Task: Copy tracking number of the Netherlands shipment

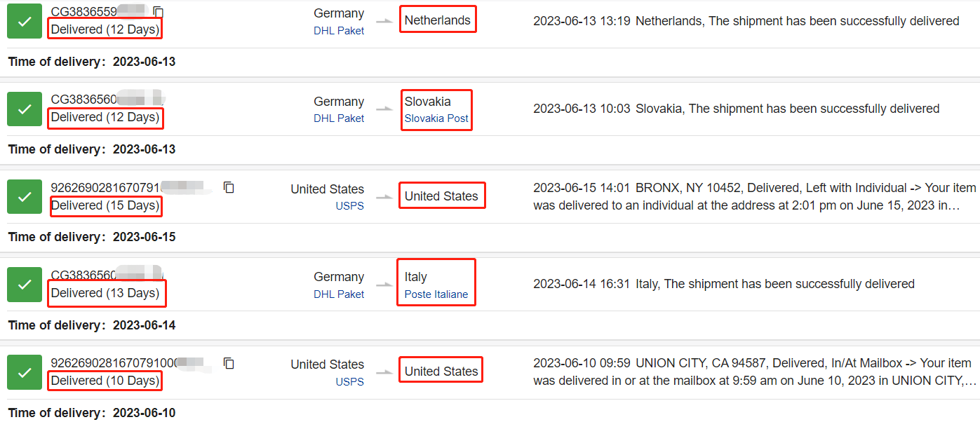Action: [159, 12]
